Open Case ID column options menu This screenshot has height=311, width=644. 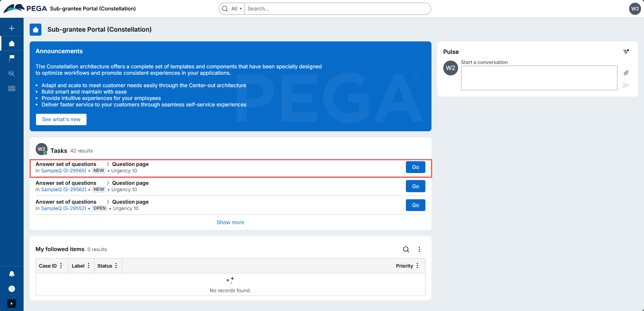point(61,266)
